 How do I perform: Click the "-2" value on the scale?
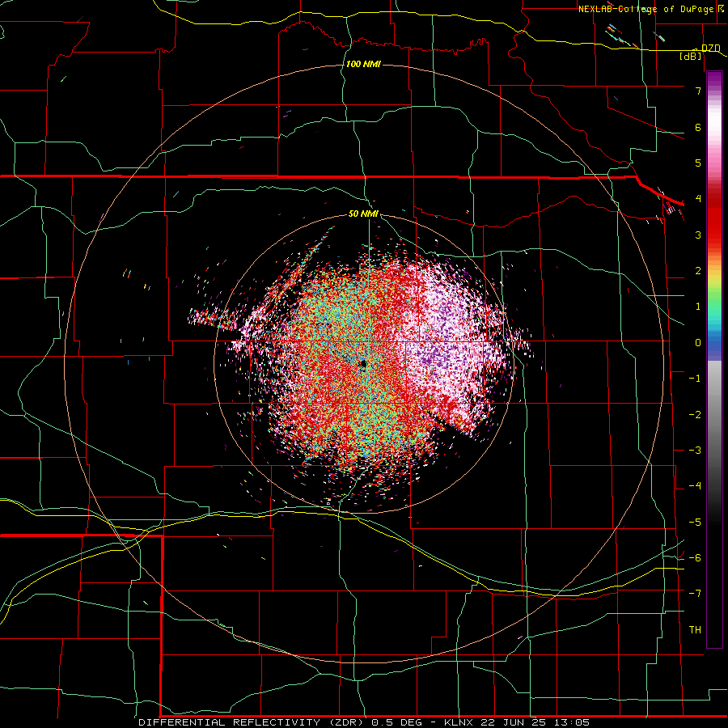coord(695,415)
